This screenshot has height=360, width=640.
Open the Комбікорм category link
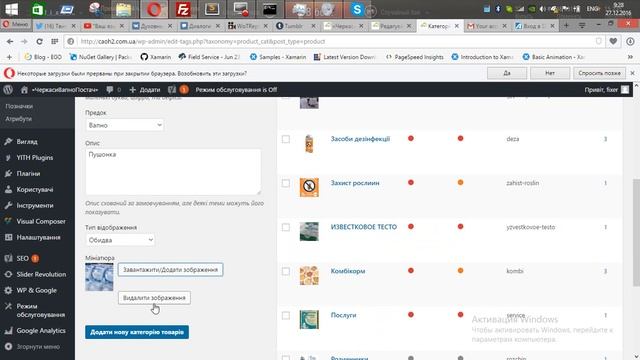(x=348, y=271)
